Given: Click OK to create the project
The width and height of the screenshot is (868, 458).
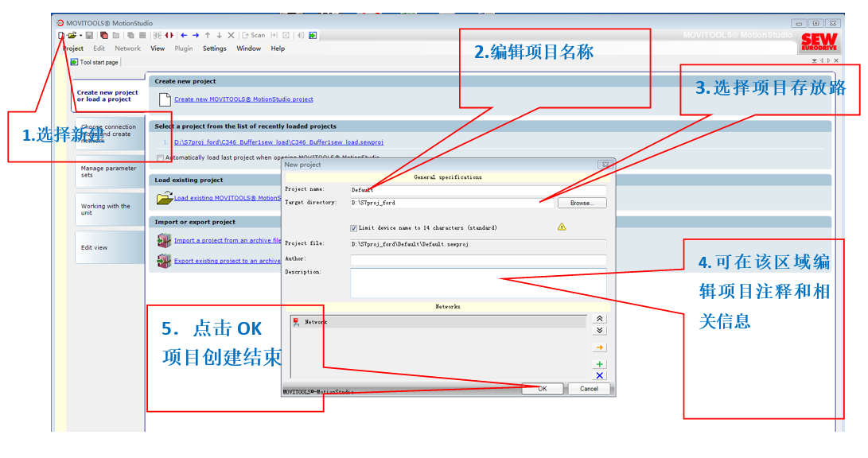Looking at the screenshot, I should click(543, 389).
